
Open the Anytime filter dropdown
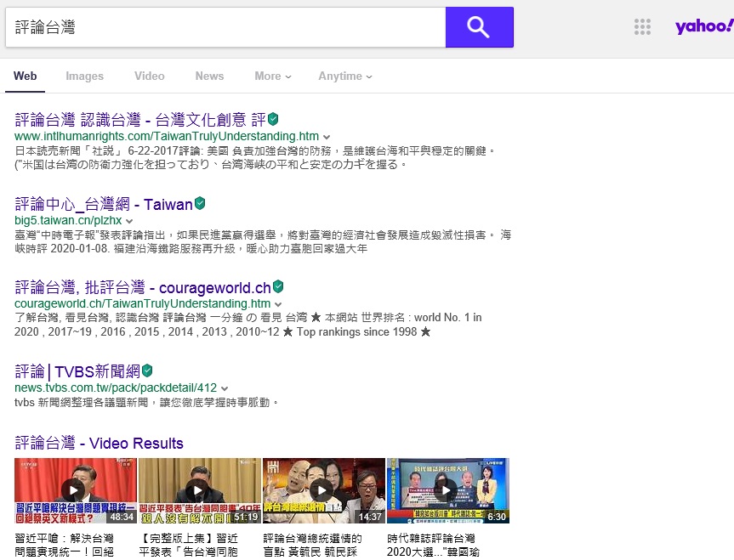tap(344, 76)
